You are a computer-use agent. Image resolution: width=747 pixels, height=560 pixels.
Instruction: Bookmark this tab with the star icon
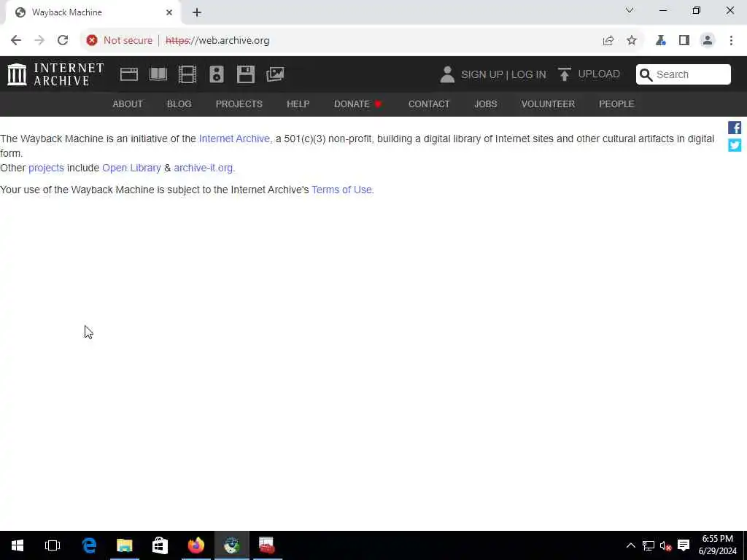click(x=632, y=41)
